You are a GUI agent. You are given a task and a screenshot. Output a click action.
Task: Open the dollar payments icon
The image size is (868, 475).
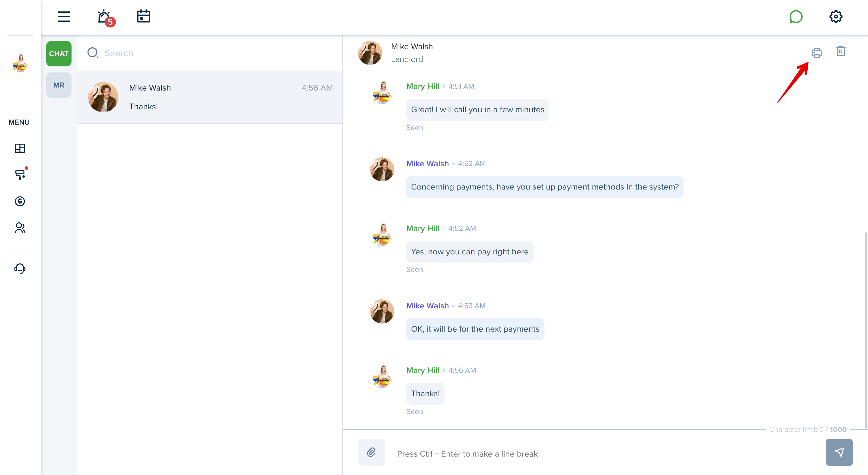[20, 202]
